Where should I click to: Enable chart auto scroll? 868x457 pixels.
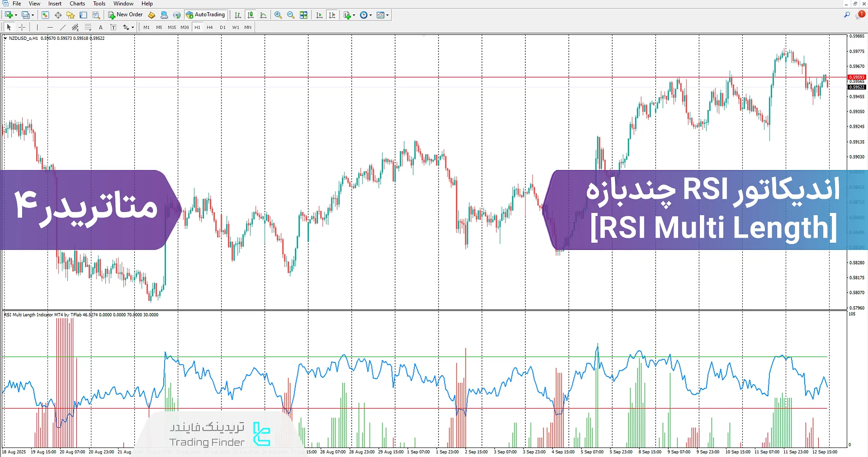tap(319, 14)
